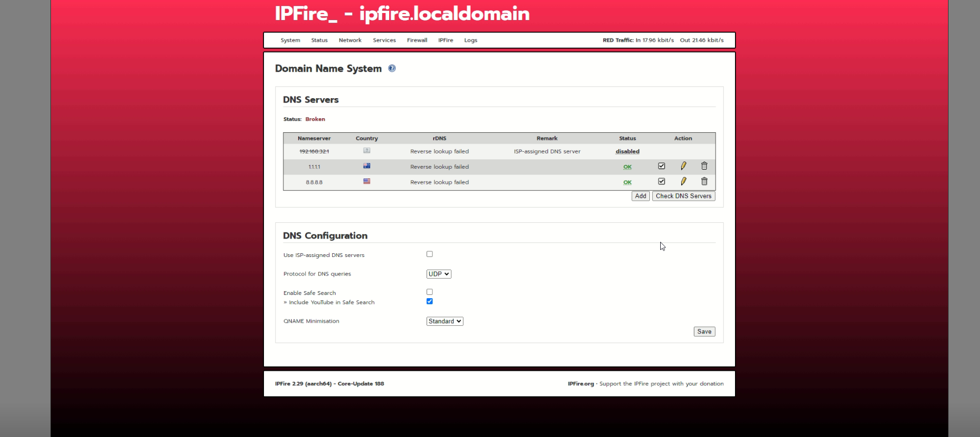Click Reverse lookup failed for 8.8.8.8
Image resolution: width=980 pixels, height=437 pixels.
click(440, 182)
